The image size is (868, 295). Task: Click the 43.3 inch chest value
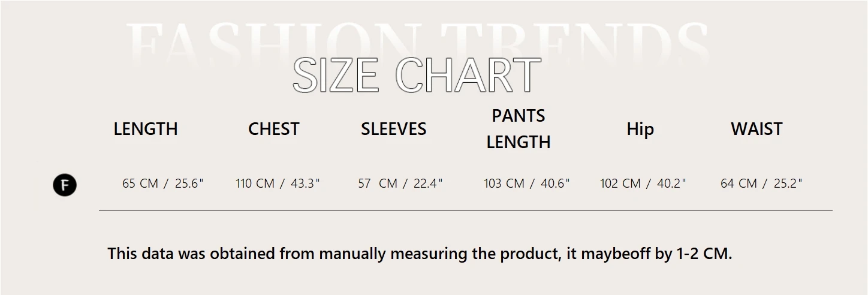pos(305,183)
